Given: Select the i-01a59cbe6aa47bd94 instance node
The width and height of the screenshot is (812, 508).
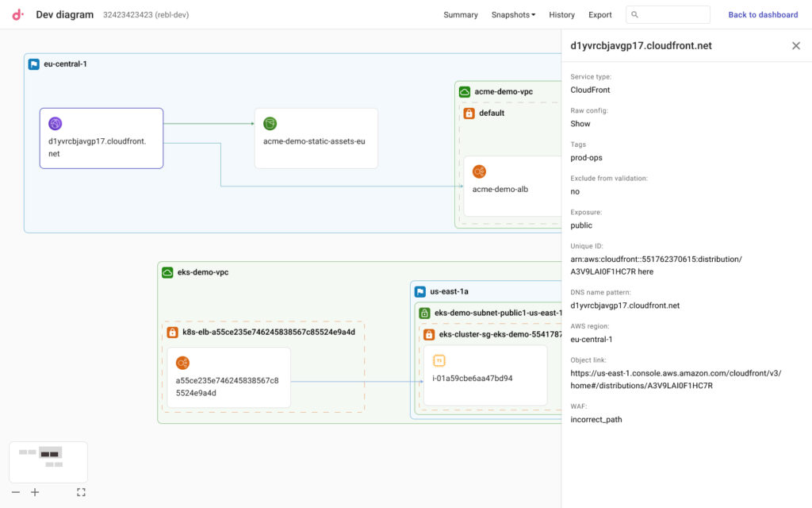Looking at the screenshot, I should tap(485, 375).
